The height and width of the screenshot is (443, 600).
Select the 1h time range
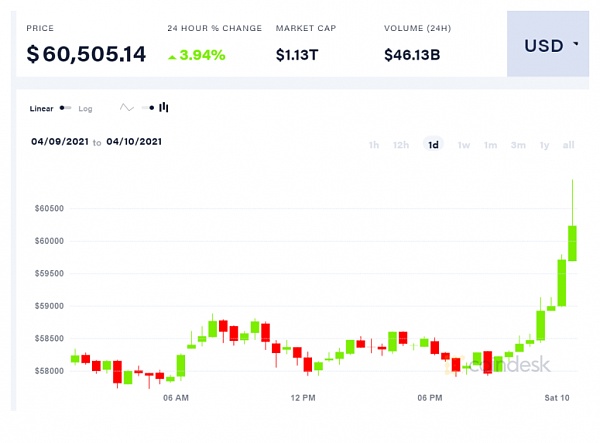pyautogui.click(x=374, y=145)
